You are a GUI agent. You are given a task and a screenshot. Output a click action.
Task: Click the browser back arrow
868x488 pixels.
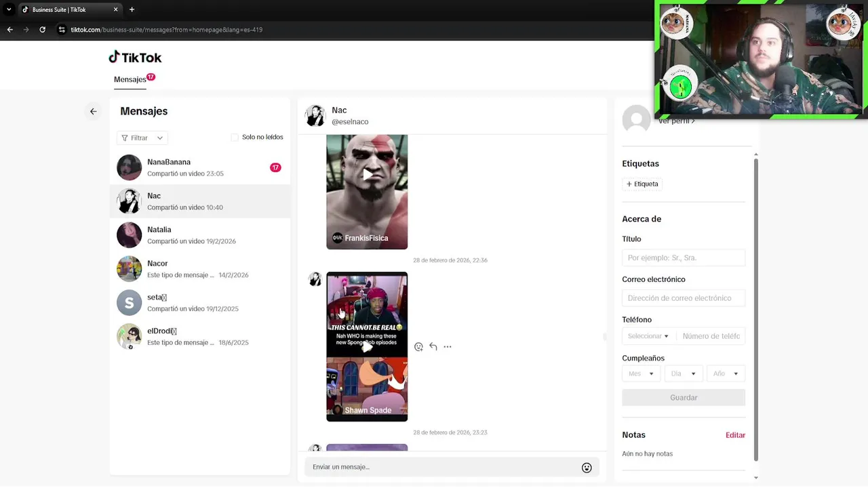click(9, 30)
